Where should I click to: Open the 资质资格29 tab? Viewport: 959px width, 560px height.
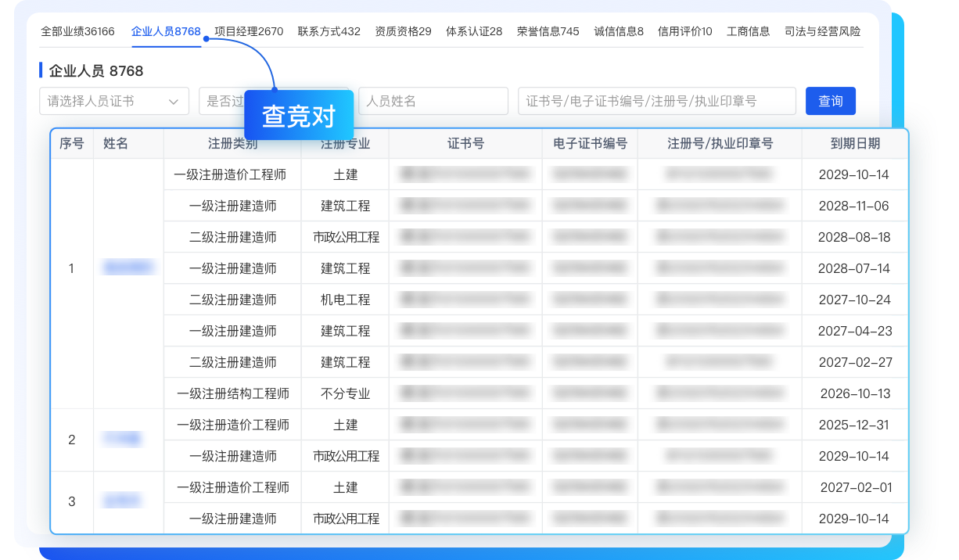[403, 31]
